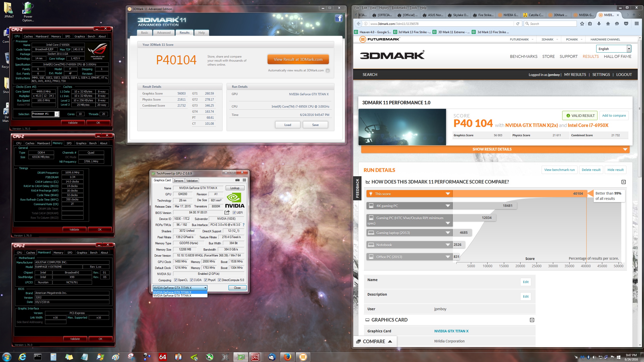This screenshot has height=362, width=644.
Task: Expand the 4K gaming PC comparison row
Action: [x=448, y=206]
